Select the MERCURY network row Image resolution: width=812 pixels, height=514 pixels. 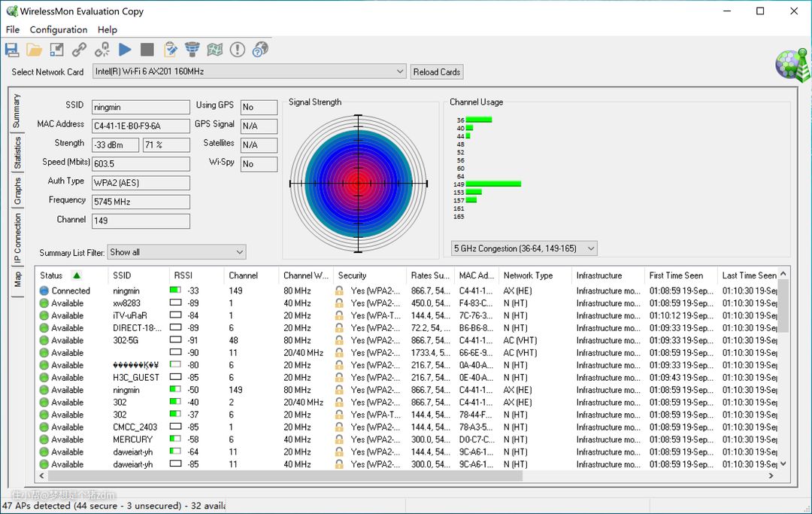[x=132, y=439]
